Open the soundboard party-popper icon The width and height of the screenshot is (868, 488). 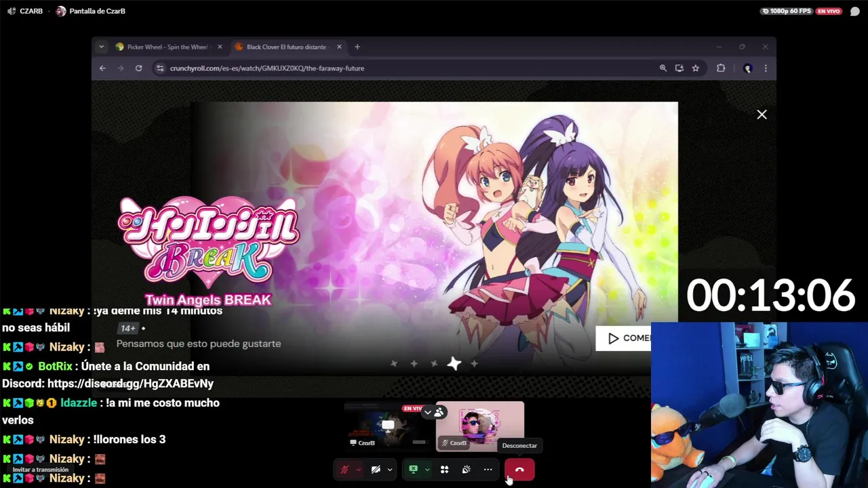466,470
